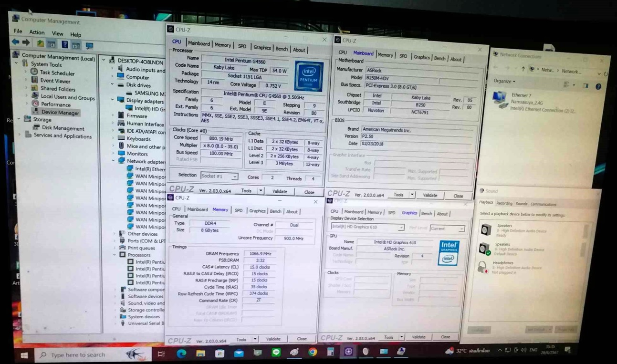Image resolution: width=617 pixels, height=364 pixels.
Task: Select Local Users and Groups node
Action: point(63,97)
